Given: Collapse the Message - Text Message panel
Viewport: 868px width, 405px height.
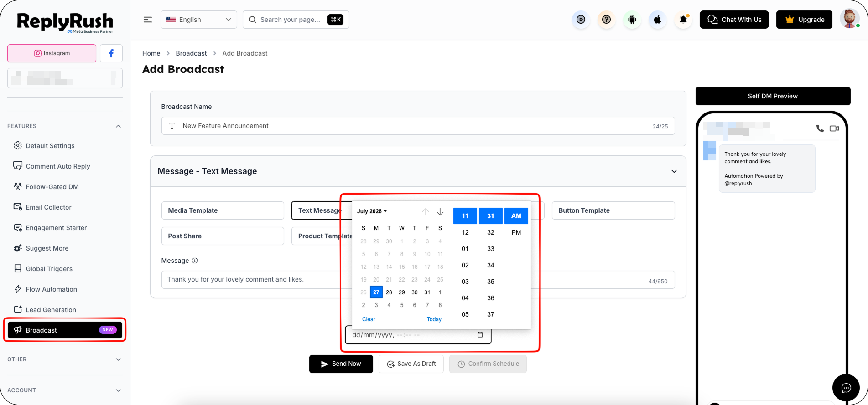Looking at the screenshot, I should [x=674, y=171].
